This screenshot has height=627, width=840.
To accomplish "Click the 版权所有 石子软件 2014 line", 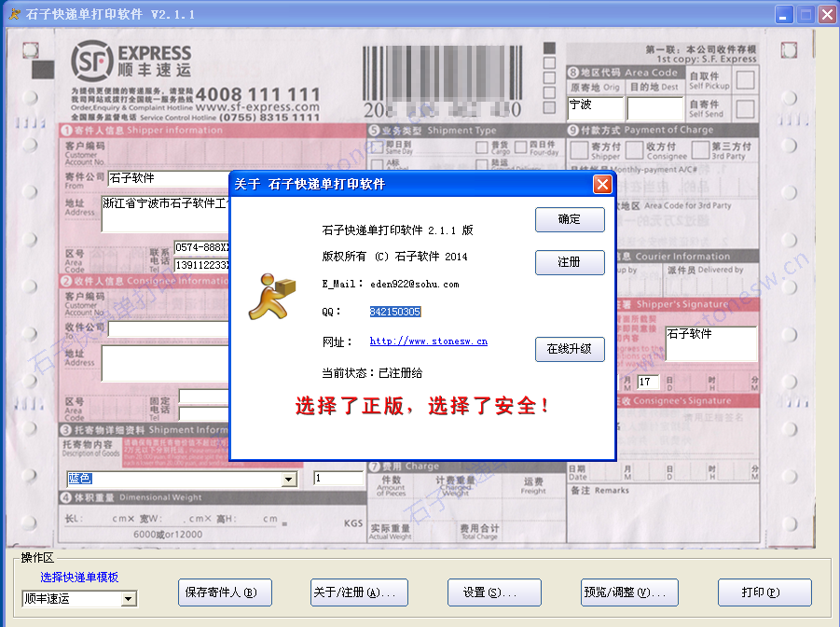I will pos(394,257).
